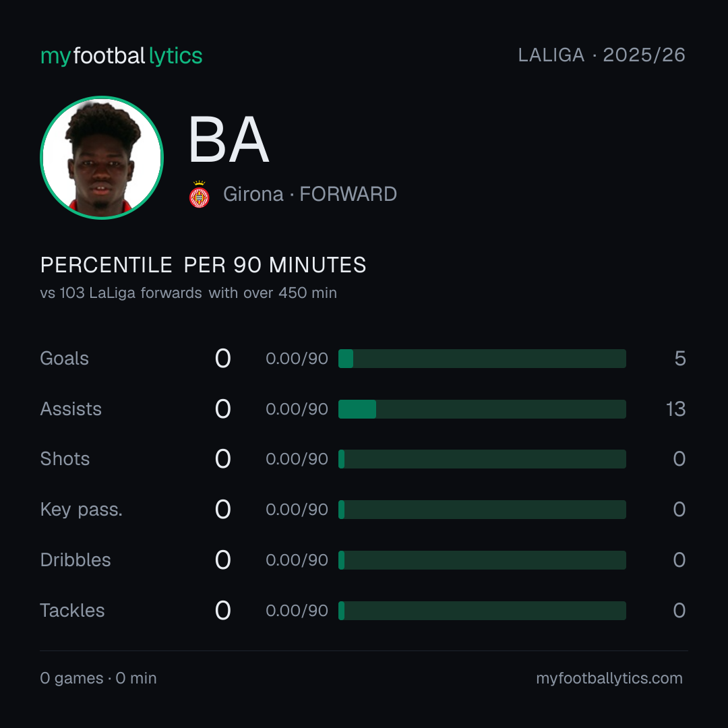The width and height of the screenshot is (728, 728).
Task: Click the Key pass. percentile bar
Action: (482, 510)
